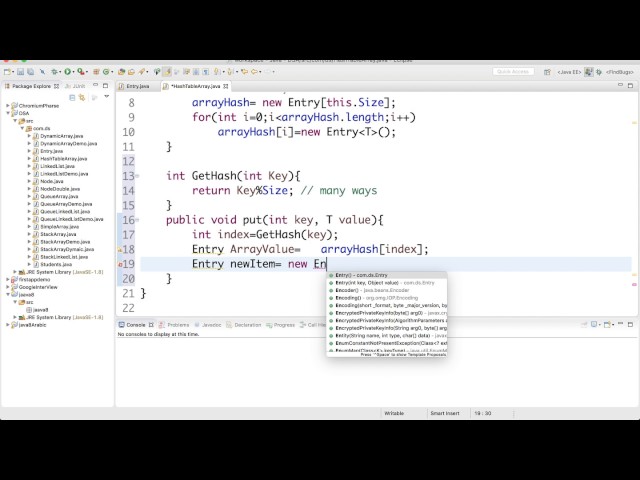Open dropdown arrow next to New icon

point(13,72)
